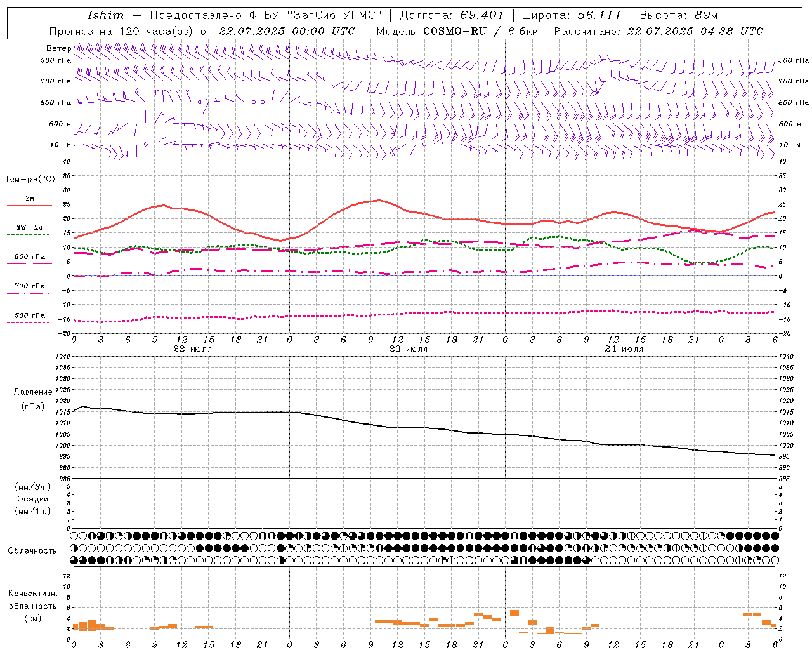
Task: Click the "Ветер" wind panel label
Action: 59,48
